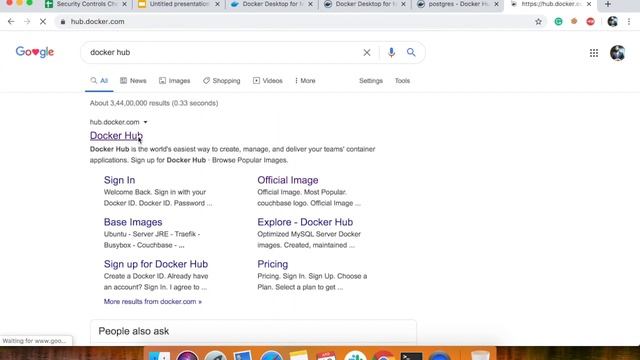
Task: Select the Images results tab
Action: pyautogui.click(x=175, y=81)
